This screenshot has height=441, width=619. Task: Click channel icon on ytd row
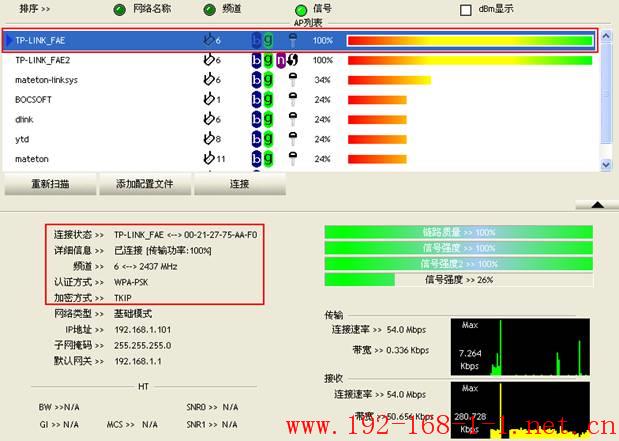[x=209, y=139]
